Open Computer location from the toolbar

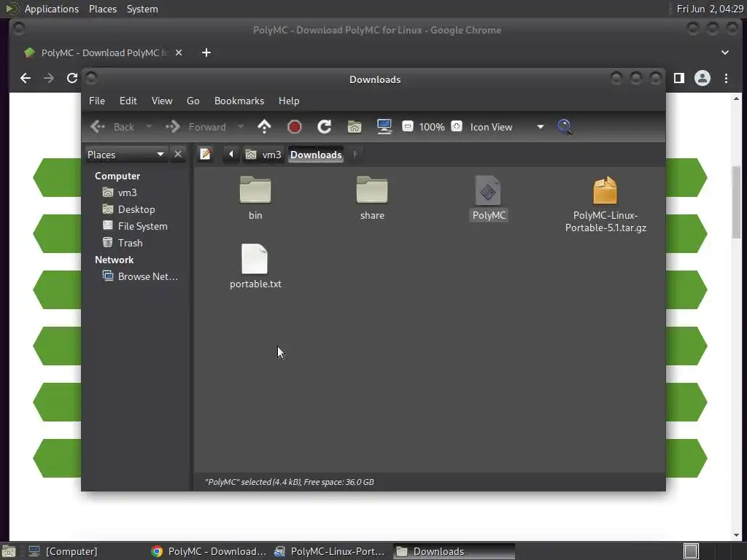click(x=384, y=127)
